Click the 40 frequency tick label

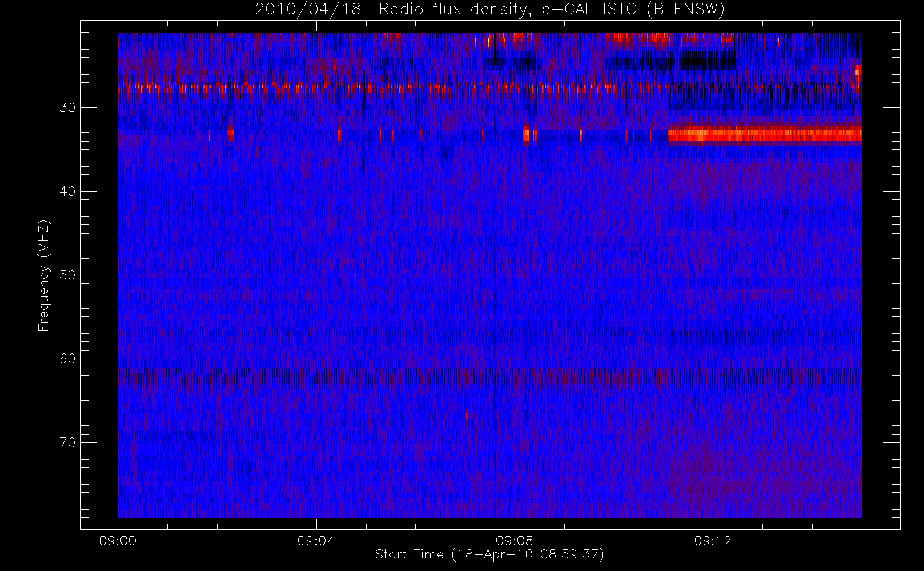(67, 191)
